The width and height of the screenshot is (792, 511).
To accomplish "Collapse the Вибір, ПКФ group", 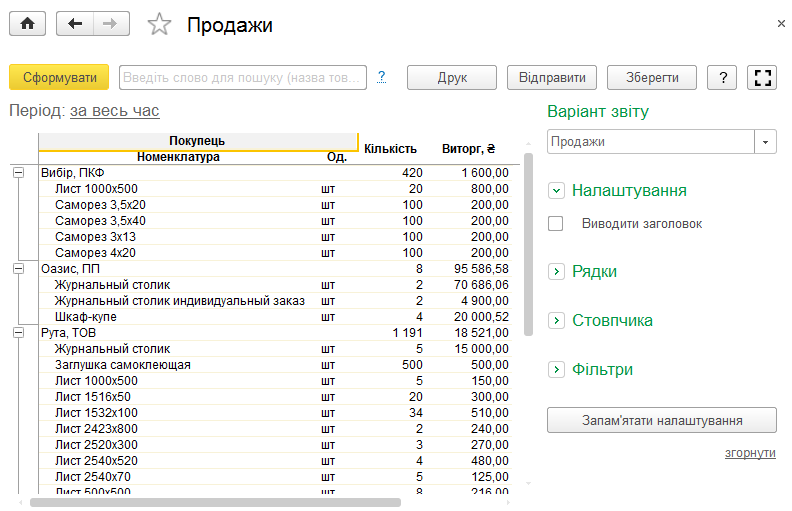I will tap(18, 173).
